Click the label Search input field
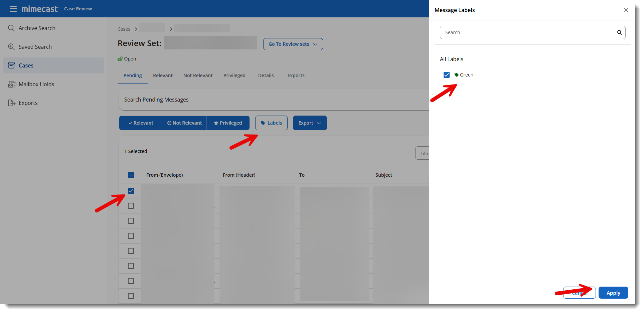644x313 pixels. (x=528, y=32)
